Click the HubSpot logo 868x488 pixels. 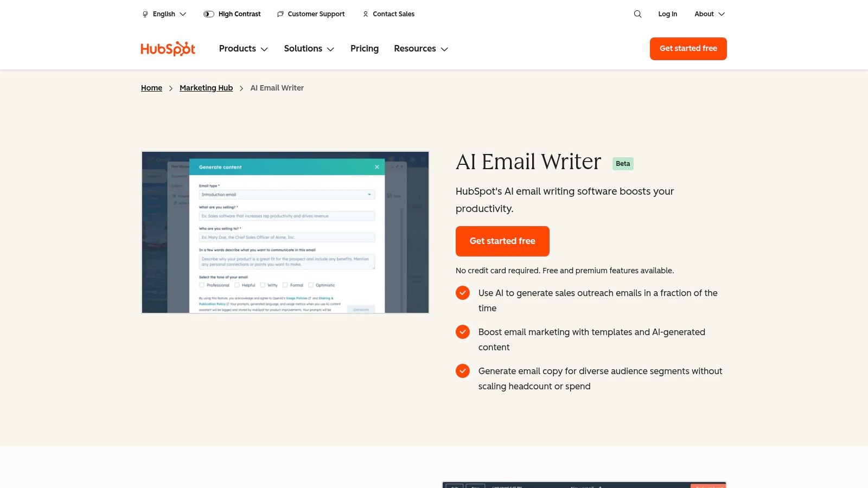tap(168, 49)
